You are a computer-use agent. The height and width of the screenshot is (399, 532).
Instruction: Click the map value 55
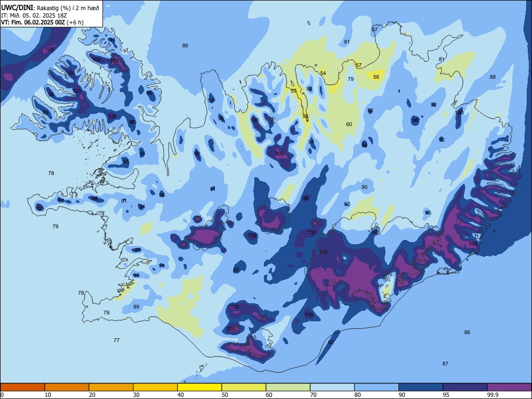(x=294, y=90)
